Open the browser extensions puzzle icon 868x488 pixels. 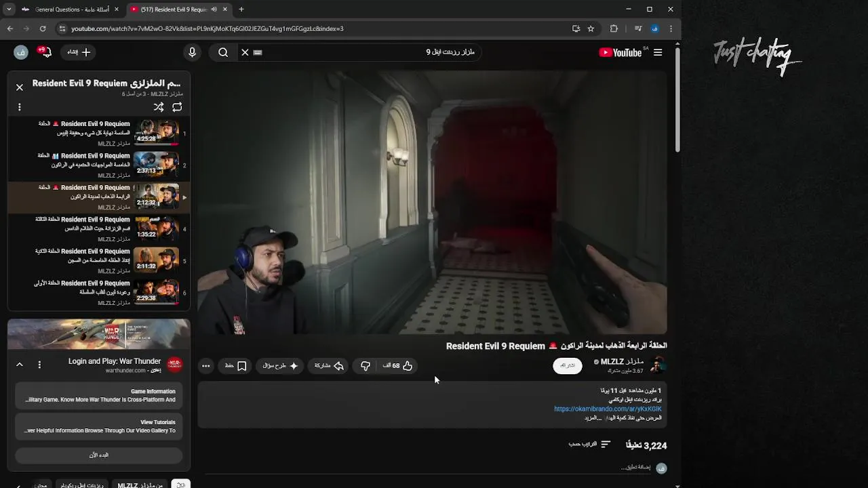614,28
